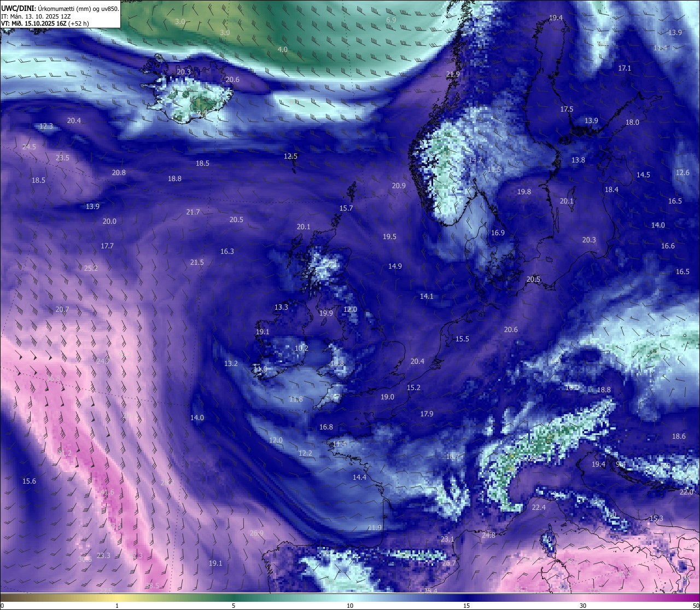Click the map value 11.9
The width and height of the screenshot is (700, 610).
tap(375, 527)
